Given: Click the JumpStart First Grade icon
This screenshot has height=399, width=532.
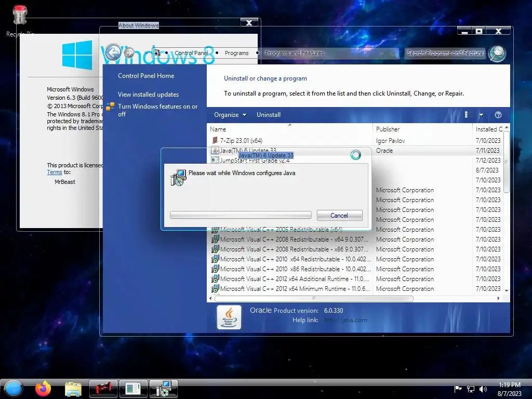Looking at the screenshot, I should tap(215, 160).
